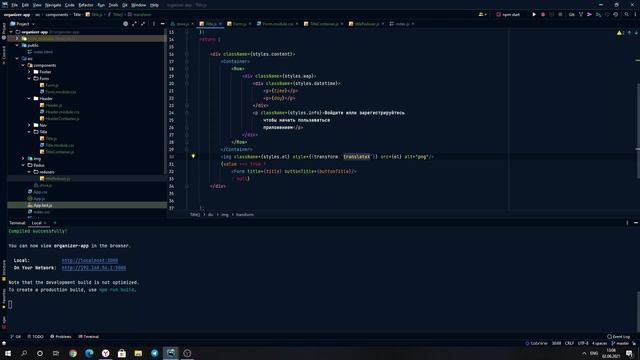This screenshot has width=640, height=360.
Task: Click the purple Git push arrow
Action: click(589, 14)
